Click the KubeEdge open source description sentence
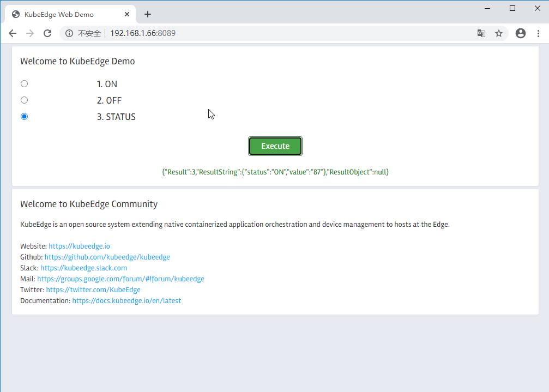The width and height of the screenshot is (549, 392). [235, 224]
